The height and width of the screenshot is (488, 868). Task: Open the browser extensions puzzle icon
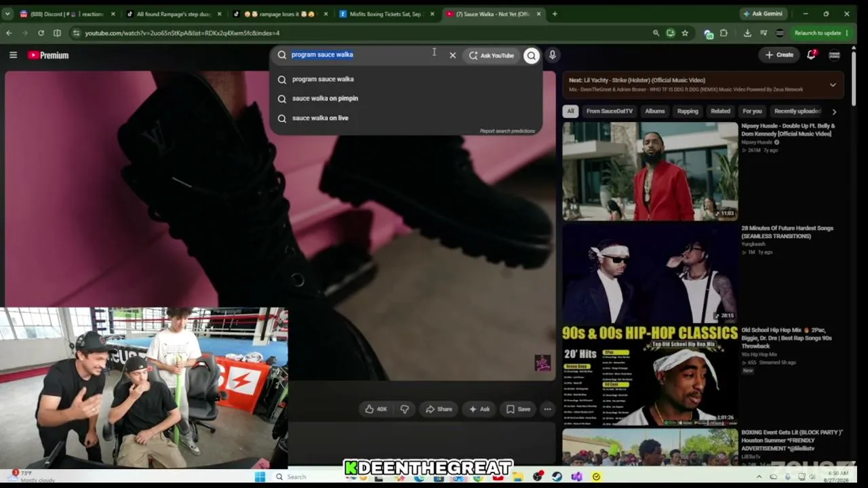coord(724,33)
